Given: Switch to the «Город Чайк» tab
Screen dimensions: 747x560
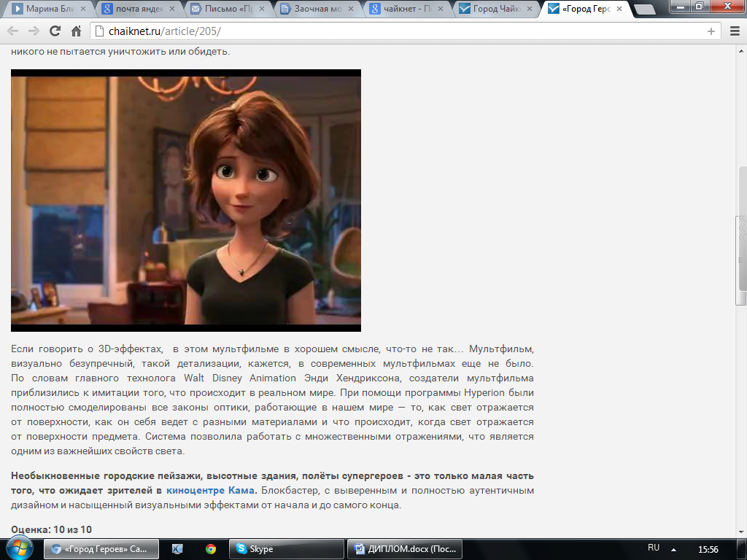Looking at the screenshot, I should point(492,9).
